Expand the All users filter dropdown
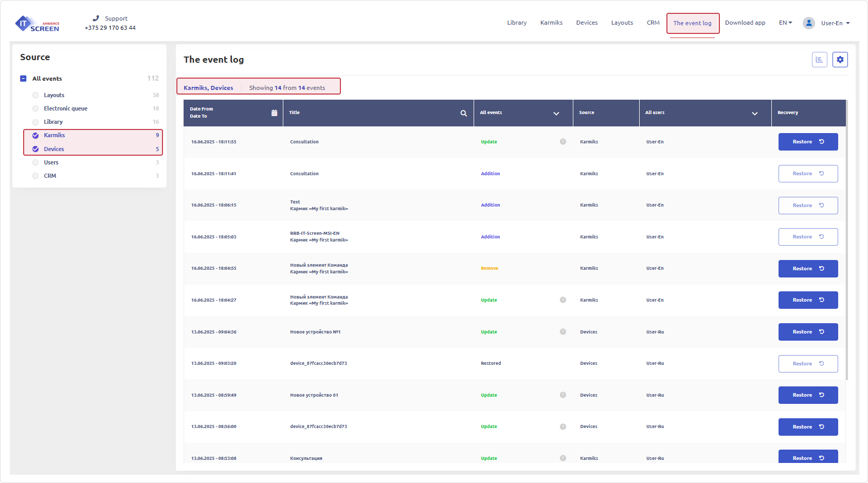 (x=754, y=113)
